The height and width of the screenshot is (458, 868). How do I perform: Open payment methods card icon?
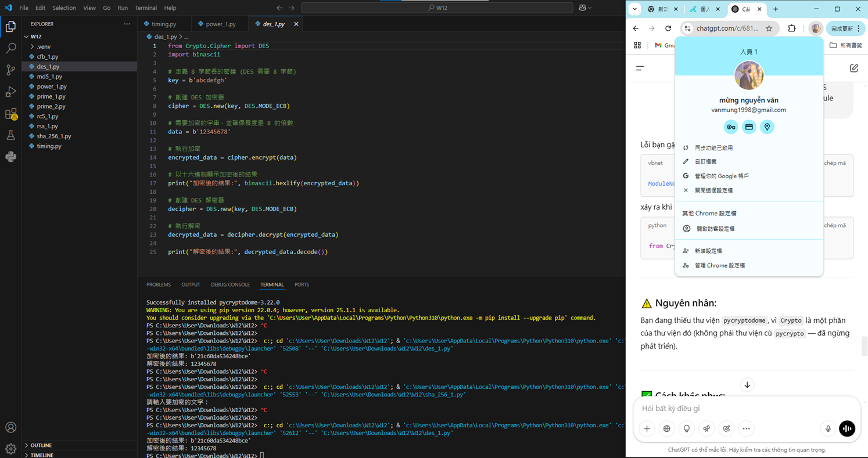coord(749,127)
